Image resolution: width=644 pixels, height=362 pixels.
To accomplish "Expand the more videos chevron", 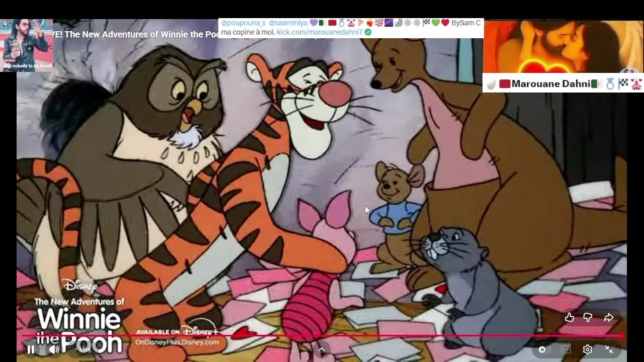I will (321, 349).
